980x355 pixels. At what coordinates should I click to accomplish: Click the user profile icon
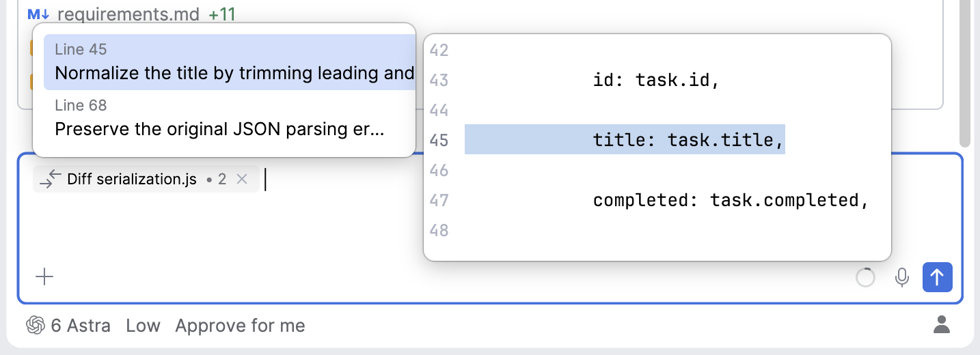(942, 325)
